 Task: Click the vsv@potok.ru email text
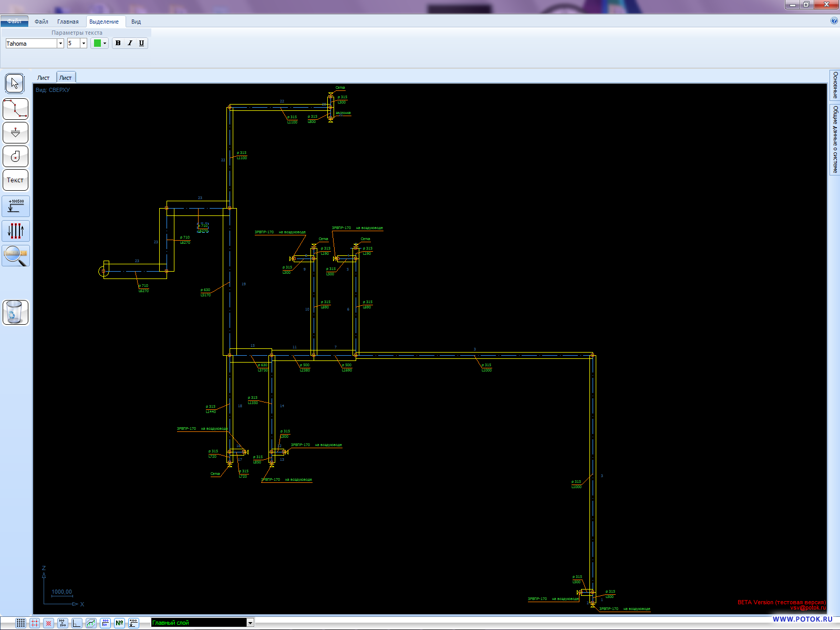click(x=808, y=608)
